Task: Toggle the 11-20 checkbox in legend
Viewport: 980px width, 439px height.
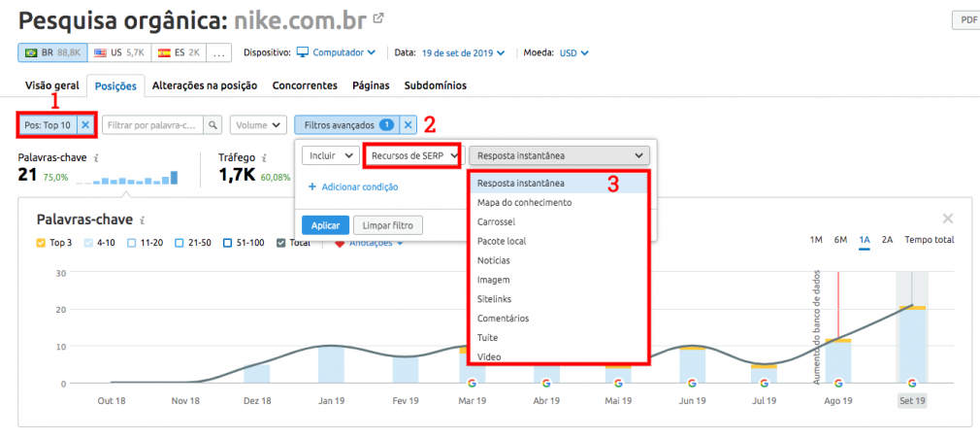Action: coord(131,242)
